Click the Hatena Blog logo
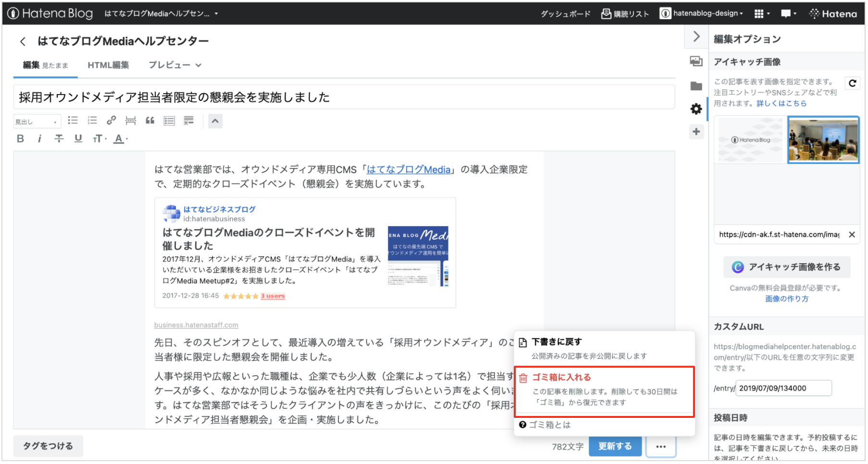Image resolution: width=868 pixels, height=464 pixels. coord(50,13)
